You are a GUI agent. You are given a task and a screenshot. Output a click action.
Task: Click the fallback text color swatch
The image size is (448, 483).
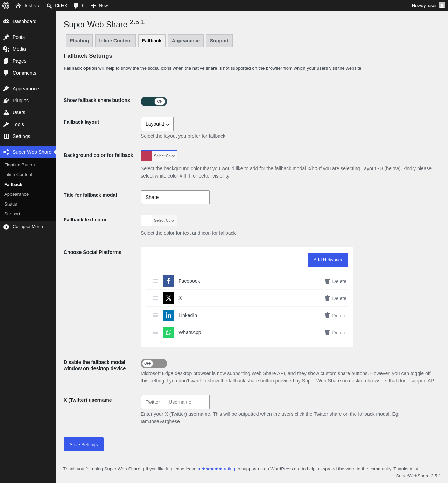pyautogui.click(x=146, y=220)
